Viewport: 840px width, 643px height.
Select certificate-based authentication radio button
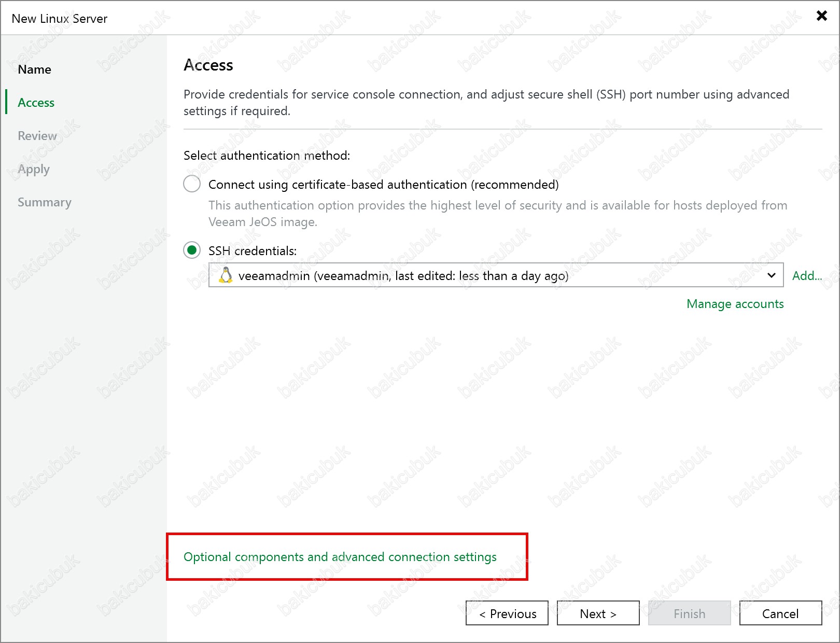tap(192, 184)
